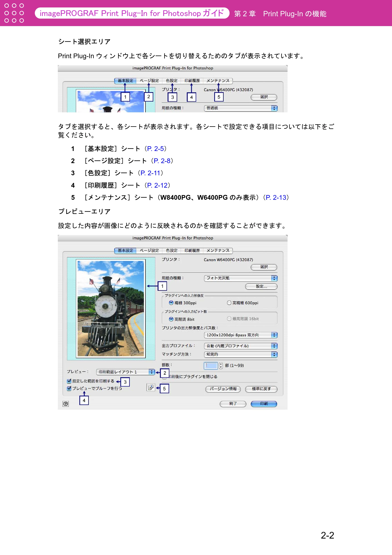Open the 1200x1200dpi 8pass 双方向 dropdown
Viewport: 392px width, 555px height.
(x=241, y=335)
